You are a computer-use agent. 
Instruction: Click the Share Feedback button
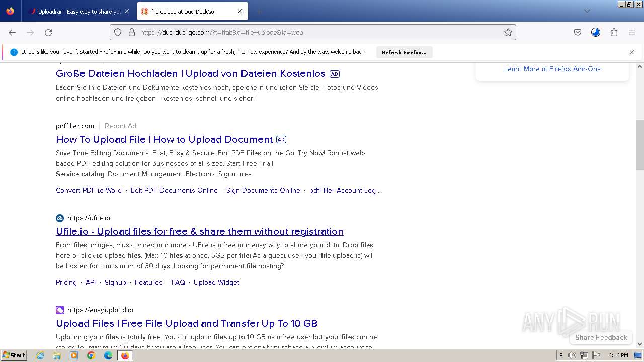pos(601,337)
